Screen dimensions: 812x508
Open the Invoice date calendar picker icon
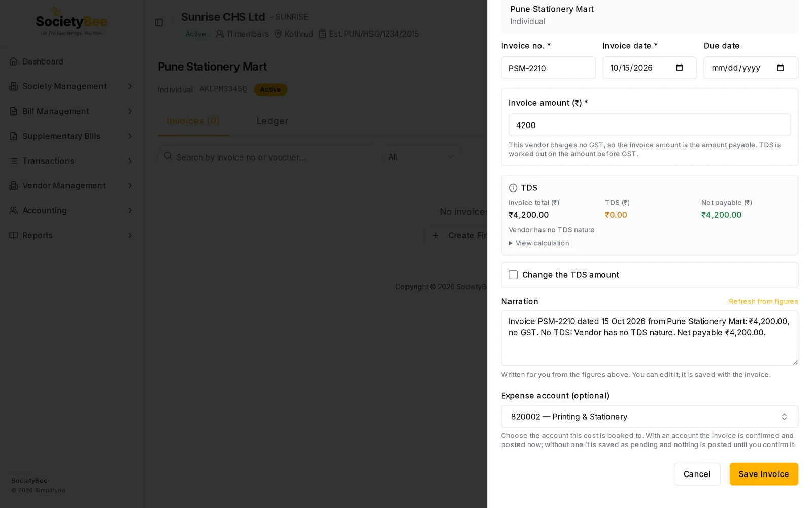coord(680,68)
